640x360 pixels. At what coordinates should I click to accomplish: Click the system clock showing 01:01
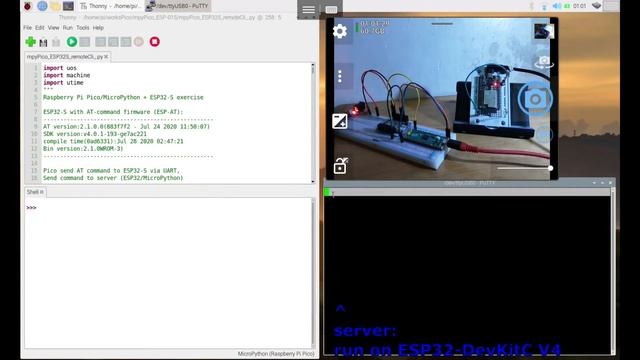pyautogui.click(x=579, y=6)
